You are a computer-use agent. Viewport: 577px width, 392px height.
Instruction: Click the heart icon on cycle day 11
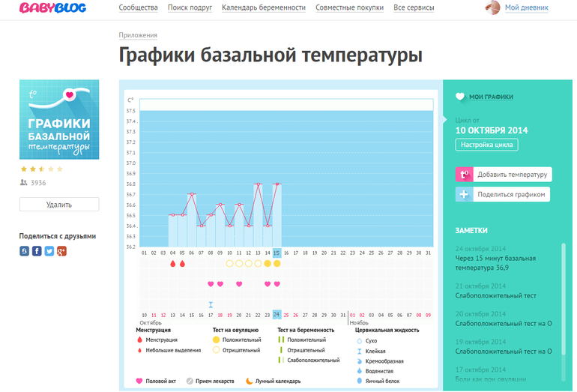click(239, 284)
